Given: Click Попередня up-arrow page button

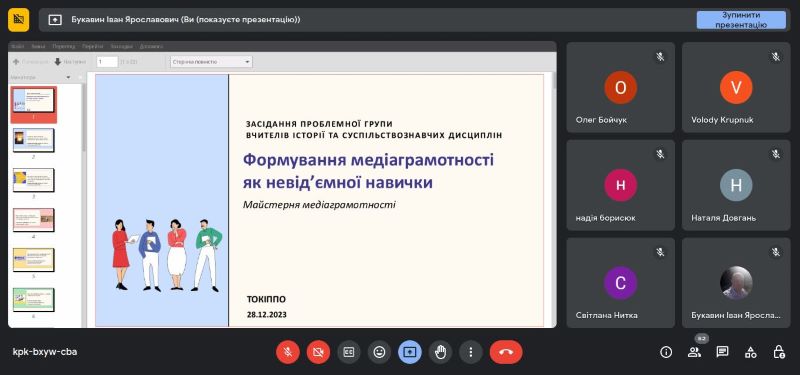Looking at the screenshot, I should click(x=31, y=62).
